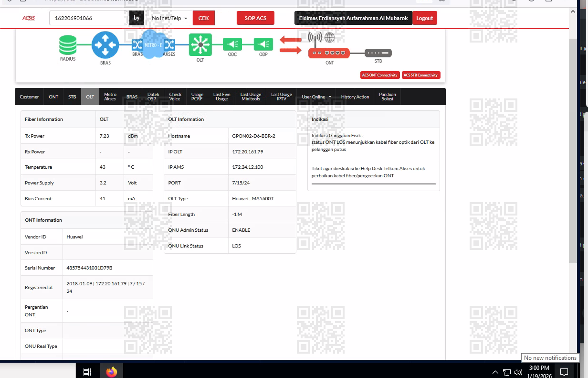The width and height of the screenshot is (588, 378).
Task: Click Fiber Length value -1 M
Action: click(x=237, y=215)
